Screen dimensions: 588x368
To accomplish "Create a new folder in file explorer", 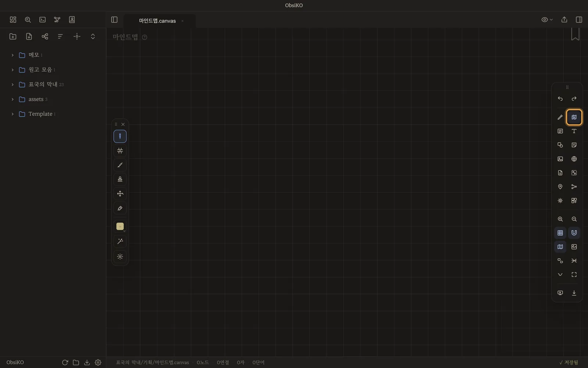I will [13, 36].
